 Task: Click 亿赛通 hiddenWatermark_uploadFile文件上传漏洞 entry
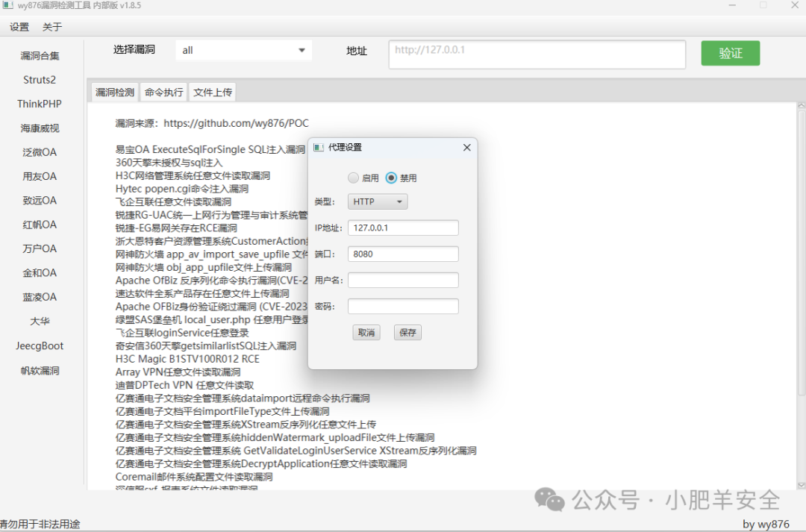pos(275,437)
